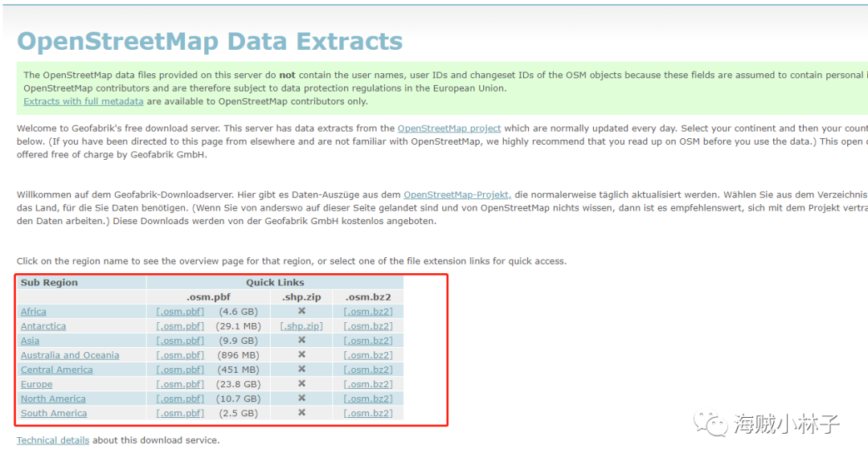Click the Central America size (451 MB)
The height and width of the screenshot is (462, 868).
(239, 369)
